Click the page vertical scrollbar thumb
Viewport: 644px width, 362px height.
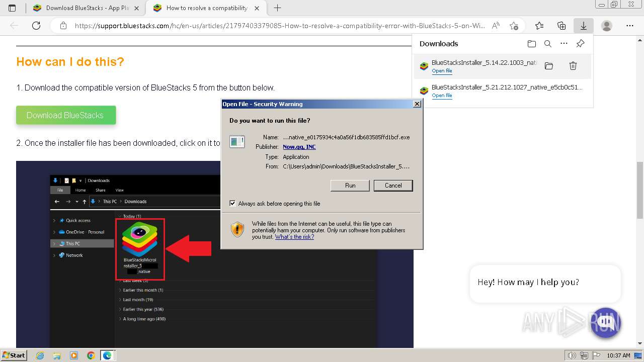pyautogui.click(x=640, y=190)
